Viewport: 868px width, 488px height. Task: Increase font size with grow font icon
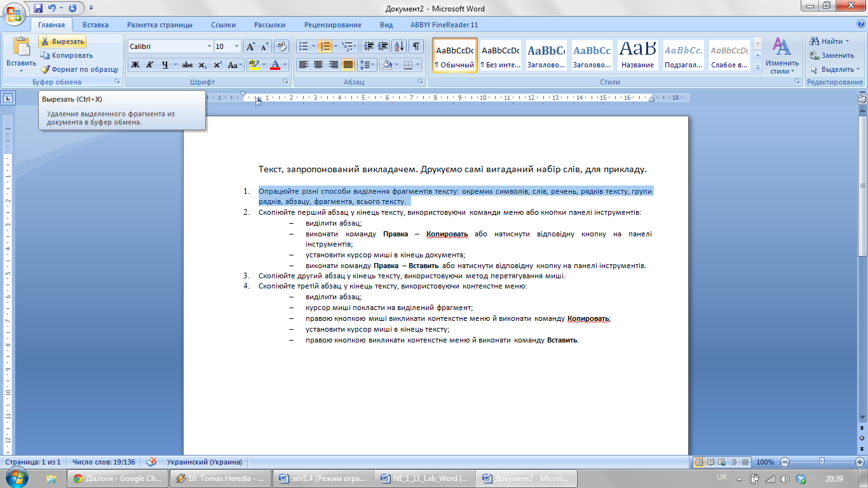[x=250, y=46]
